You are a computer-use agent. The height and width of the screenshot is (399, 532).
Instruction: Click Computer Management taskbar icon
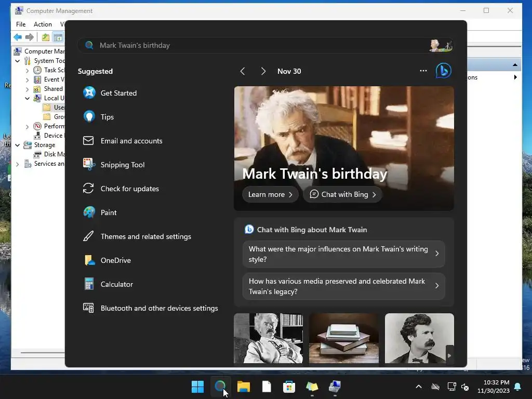(x=335, y=387)
